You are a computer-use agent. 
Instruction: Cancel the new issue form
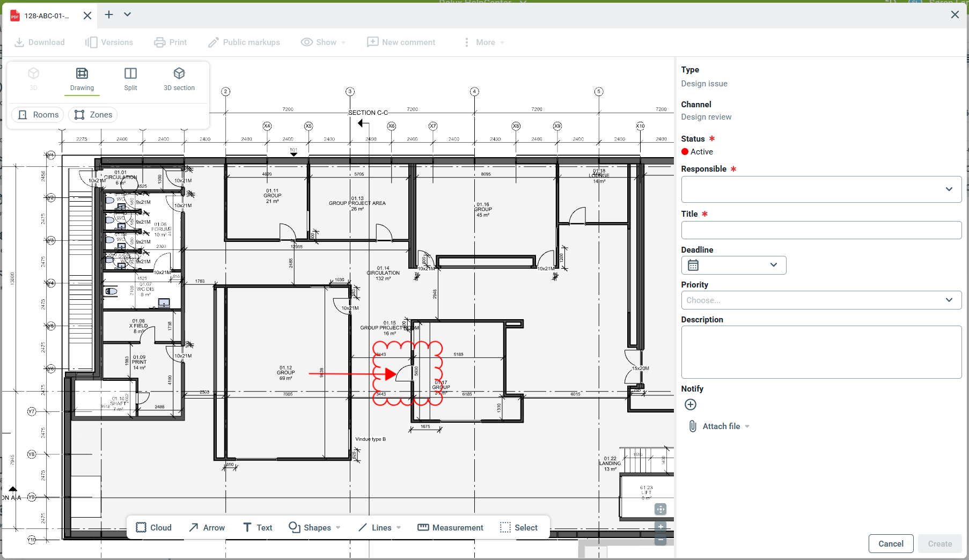(891, 543)
